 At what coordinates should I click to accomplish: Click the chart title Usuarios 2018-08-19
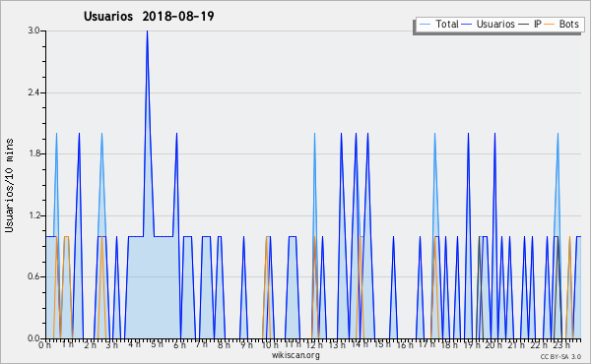coord(149,16)
